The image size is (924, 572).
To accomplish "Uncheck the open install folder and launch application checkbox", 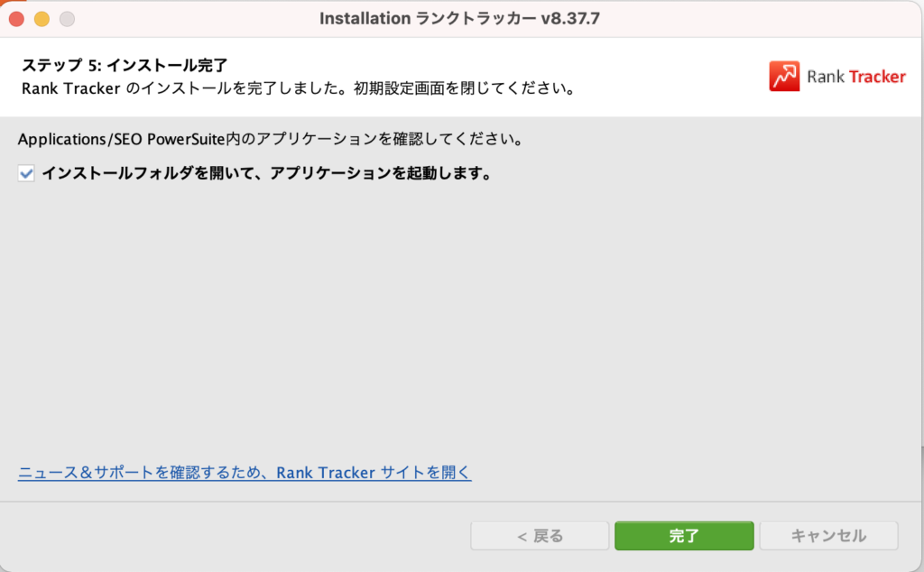I will click(x=26, y=174).
